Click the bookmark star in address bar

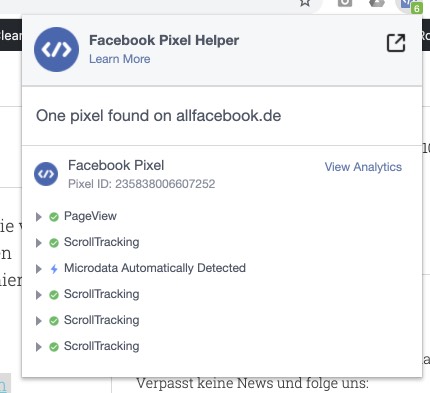305,3
